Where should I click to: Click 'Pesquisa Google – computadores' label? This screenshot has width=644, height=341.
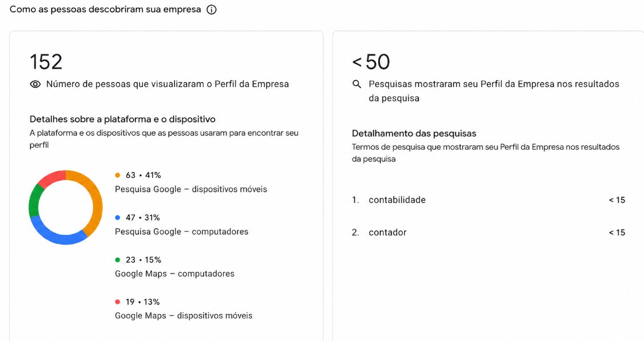pyautogui.click(x=182, y=232)
